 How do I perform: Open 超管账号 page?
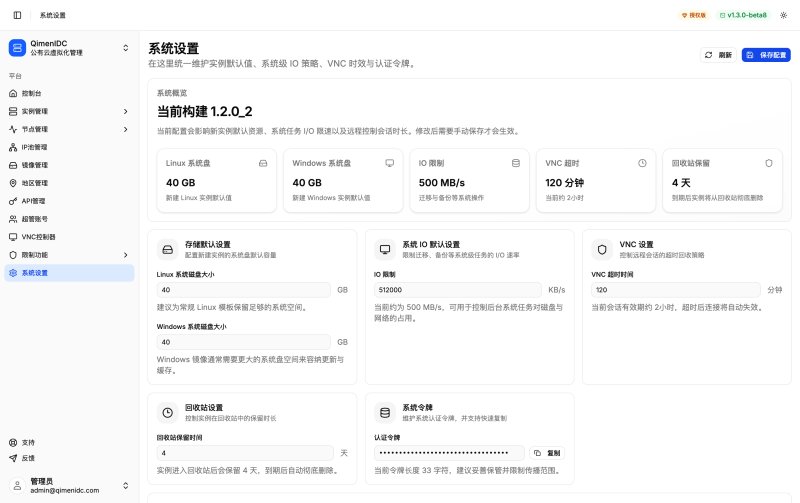tap(69, 219)
